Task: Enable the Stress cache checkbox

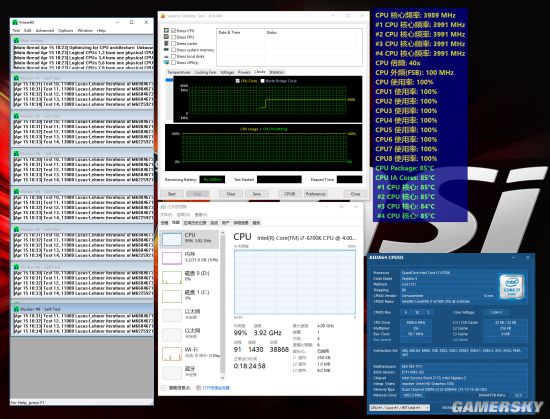Action: [173, 43]
